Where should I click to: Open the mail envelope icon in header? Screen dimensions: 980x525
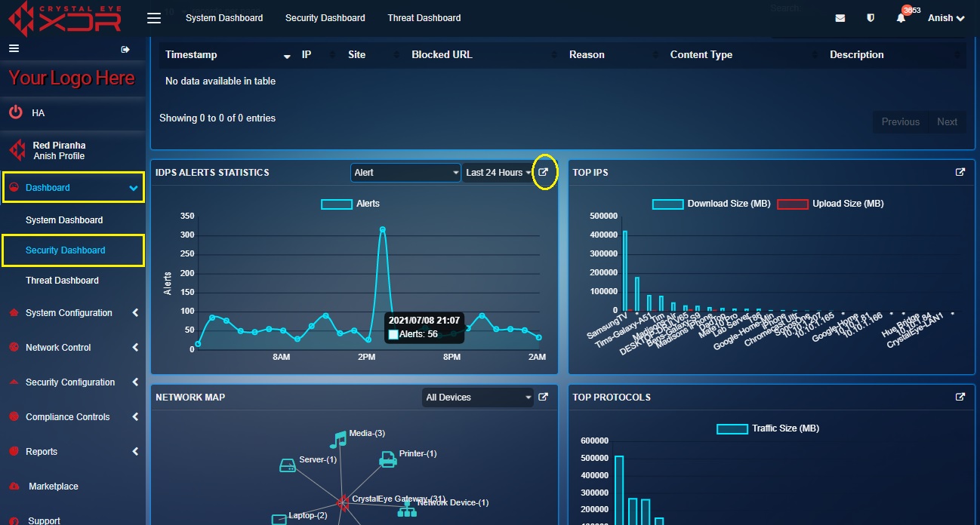pyautogui.click(x=840, y=18)
